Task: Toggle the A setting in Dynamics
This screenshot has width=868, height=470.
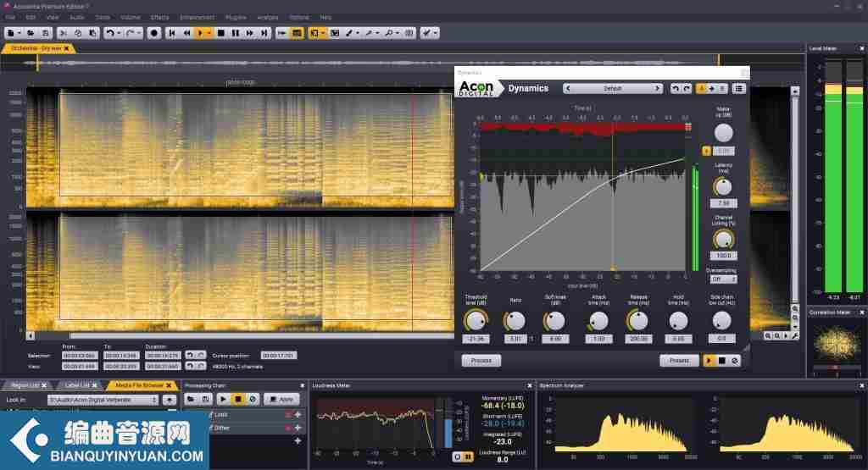Action: click(701, 88)
